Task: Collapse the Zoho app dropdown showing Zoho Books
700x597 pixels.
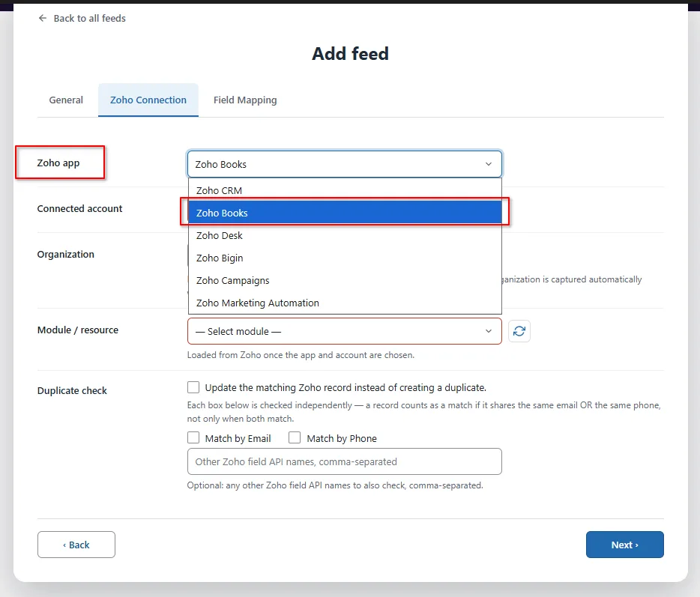Action: click(x=345, y=164)
